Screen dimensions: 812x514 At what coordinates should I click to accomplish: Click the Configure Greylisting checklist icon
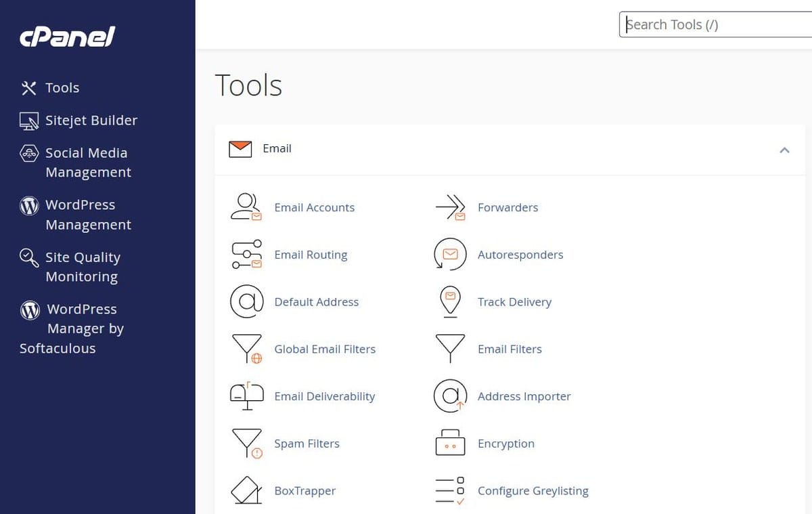pyautogui.click(x=450, y=491)
